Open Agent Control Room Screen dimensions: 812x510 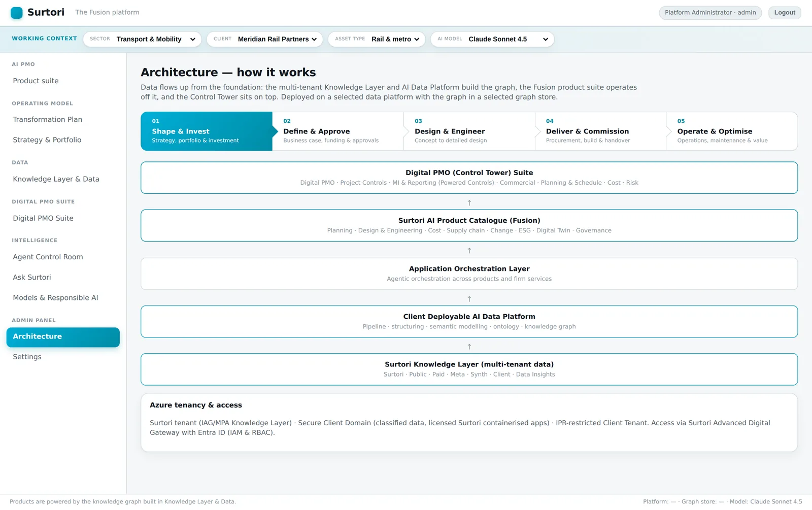63,257
